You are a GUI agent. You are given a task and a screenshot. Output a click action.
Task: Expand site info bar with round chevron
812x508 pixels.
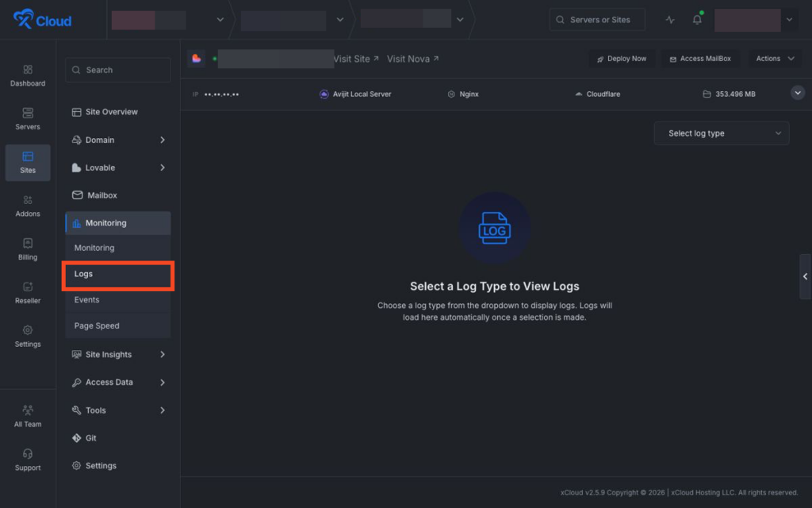[x=798, y=94]
